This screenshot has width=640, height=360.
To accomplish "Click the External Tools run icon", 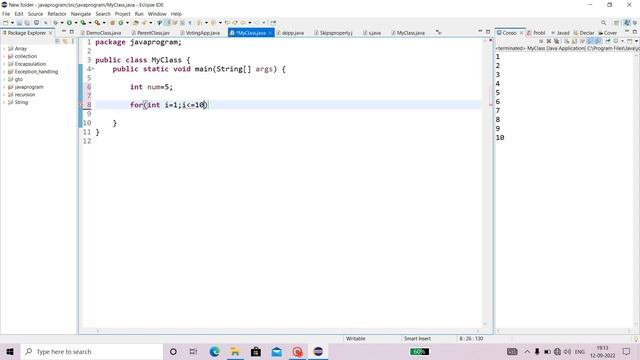I will coord(97,23).
